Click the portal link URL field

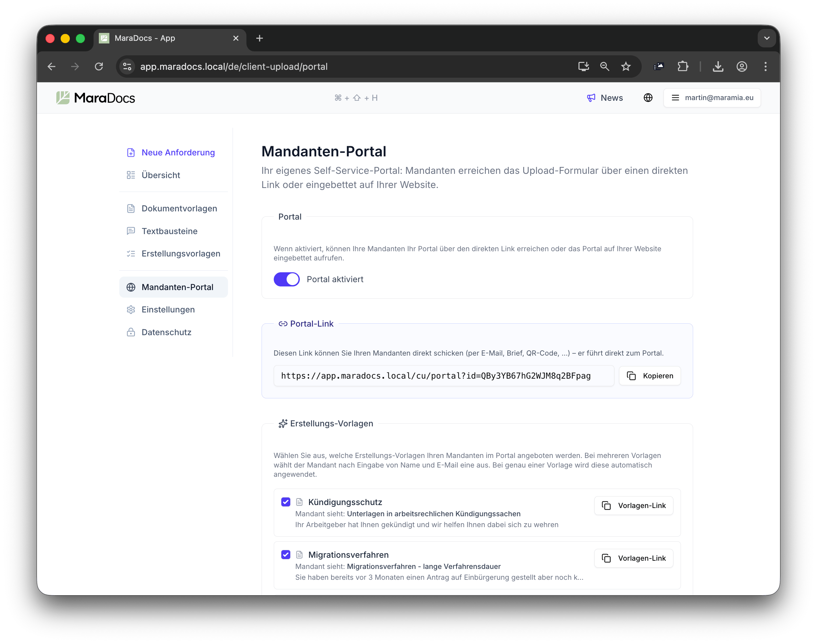[x=443, y=376]
